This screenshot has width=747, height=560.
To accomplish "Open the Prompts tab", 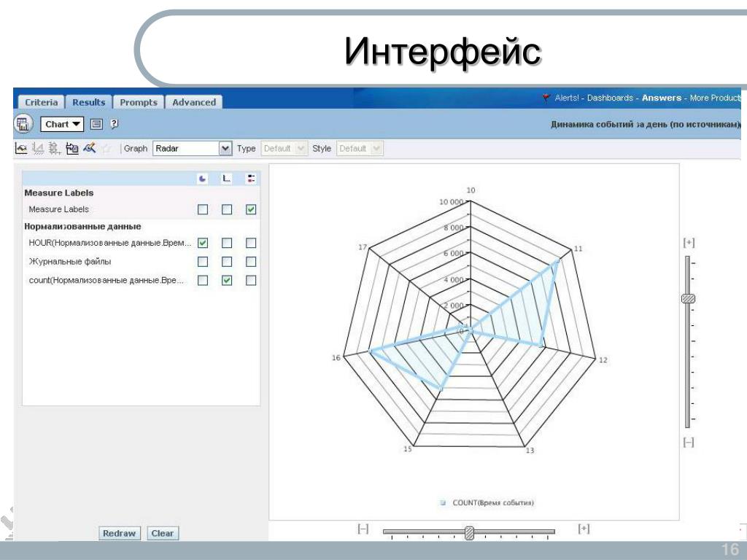I will [x=138, y=102].
